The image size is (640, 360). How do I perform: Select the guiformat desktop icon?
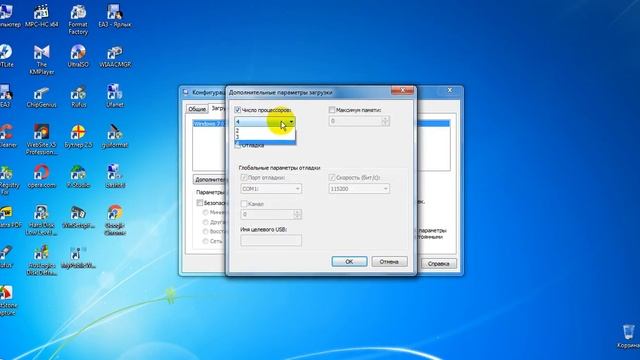(x=115, y=136)
